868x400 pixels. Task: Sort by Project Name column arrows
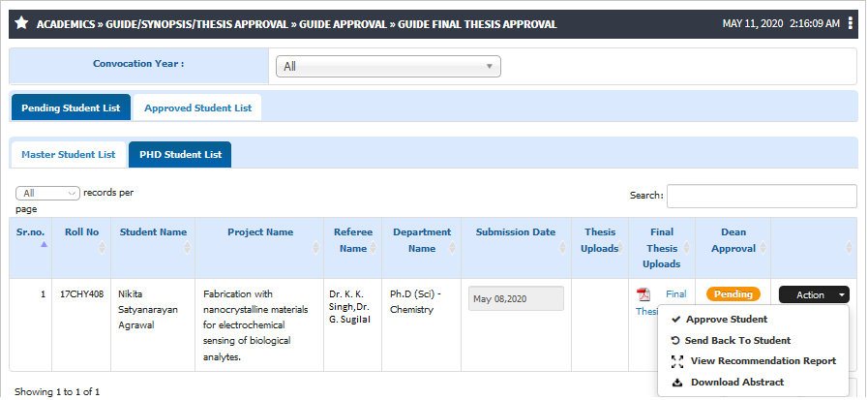point(315,248)
